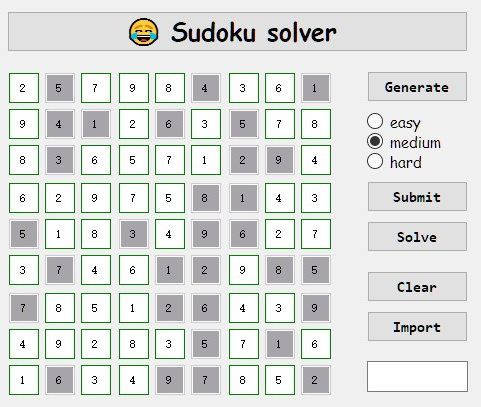Image resolution: width=481 pixels, height=407 pixels.
Task: Select the center cell containing 4
Action: (x=170, y=234)
